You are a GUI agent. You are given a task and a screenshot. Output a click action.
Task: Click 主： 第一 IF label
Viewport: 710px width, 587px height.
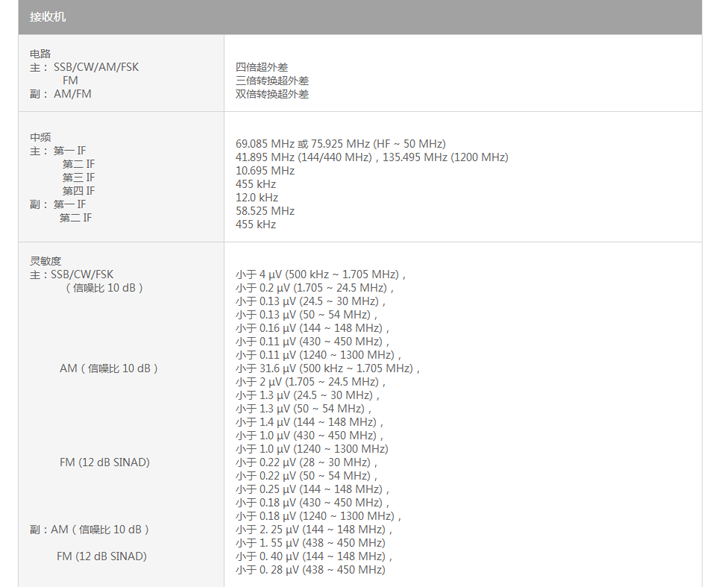58,150
